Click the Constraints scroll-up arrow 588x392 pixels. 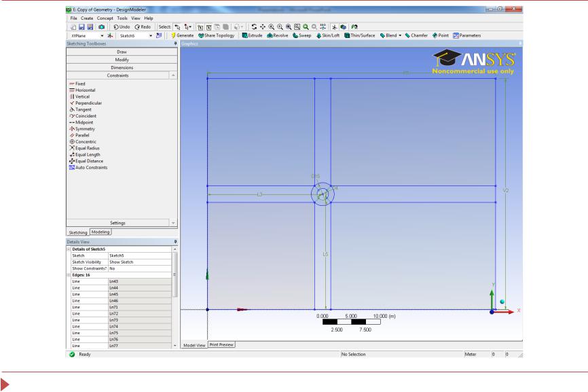pyautogui.click(x=173, y=75)
